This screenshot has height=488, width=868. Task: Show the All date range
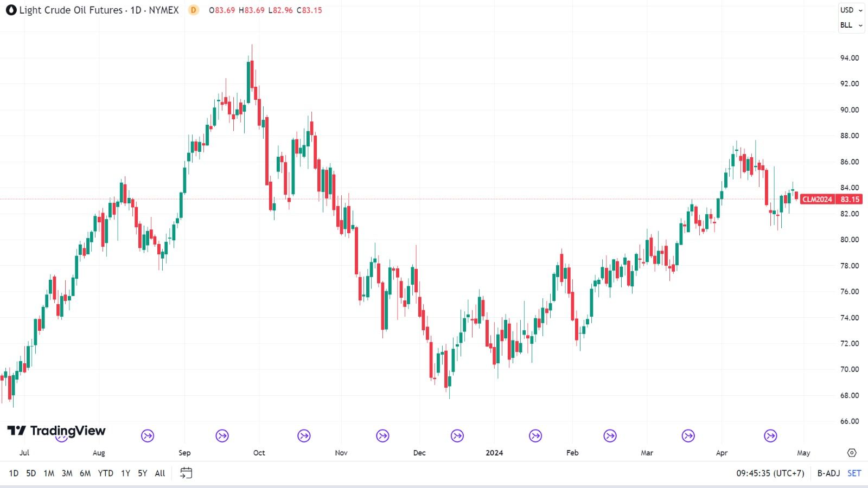point(160,473)
